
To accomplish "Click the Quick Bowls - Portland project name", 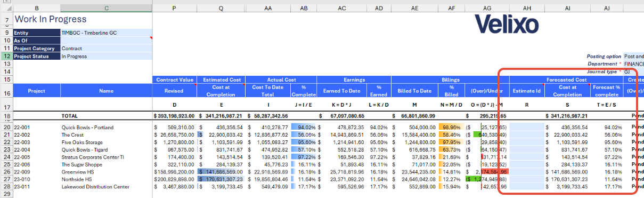I will 87,128.
